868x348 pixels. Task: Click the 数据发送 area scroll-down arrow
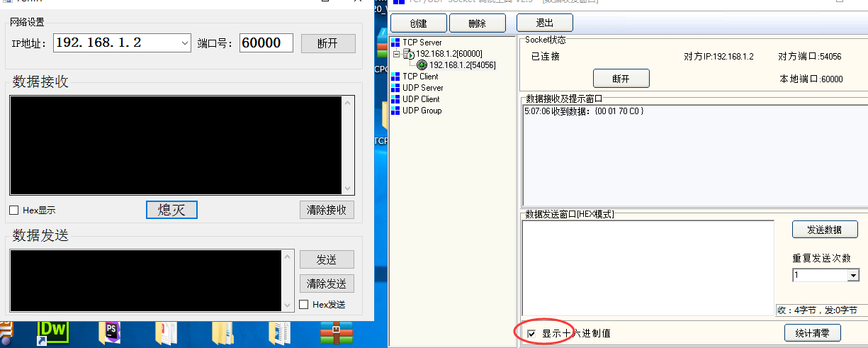[288, 305]
